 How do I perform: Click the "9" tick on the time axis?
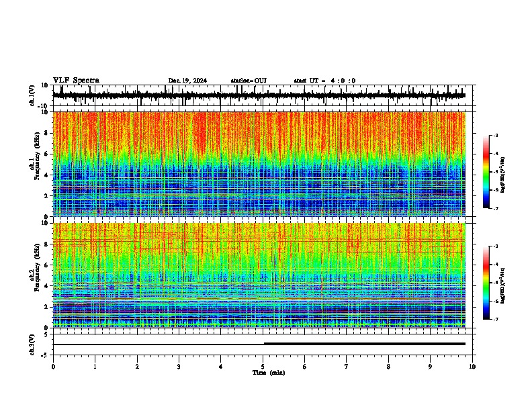click(x=430, y=366)
